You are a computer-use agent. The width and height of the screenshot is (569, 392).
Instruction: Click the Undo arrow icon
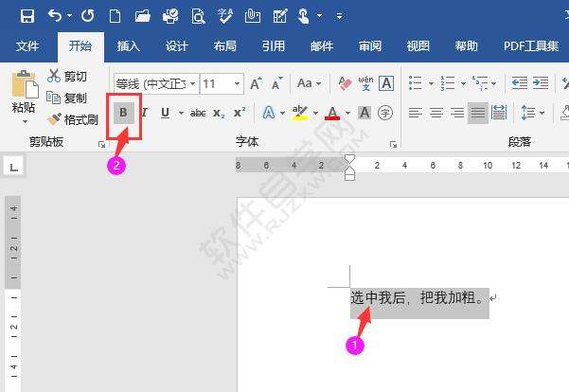point(55,15)
